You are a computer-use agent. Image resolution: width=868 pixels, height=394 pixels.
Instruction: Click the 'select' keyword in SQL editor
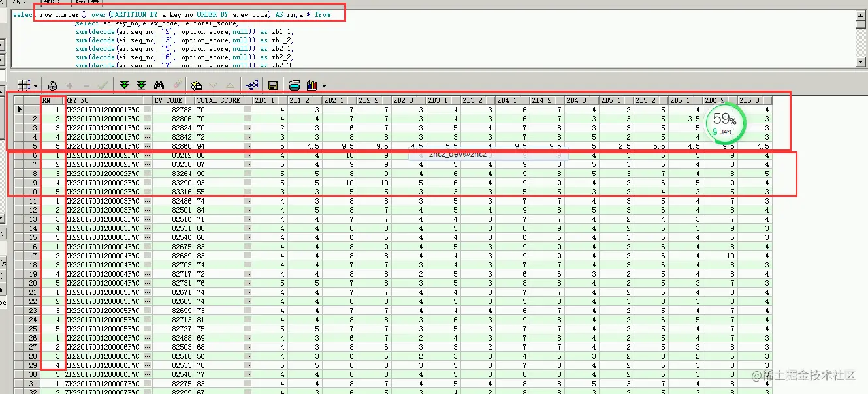pyautogui.click(x=23, y=14)
